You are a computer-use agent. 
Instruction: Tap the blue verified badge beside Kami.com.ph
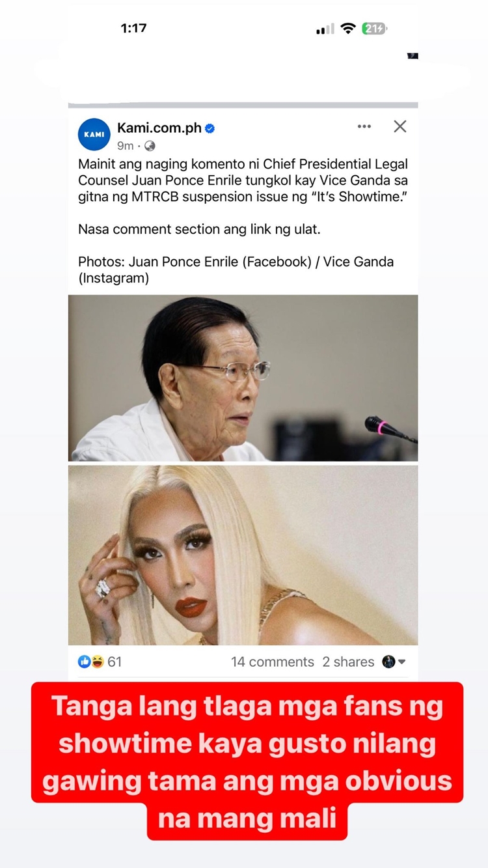click(210, 128)
